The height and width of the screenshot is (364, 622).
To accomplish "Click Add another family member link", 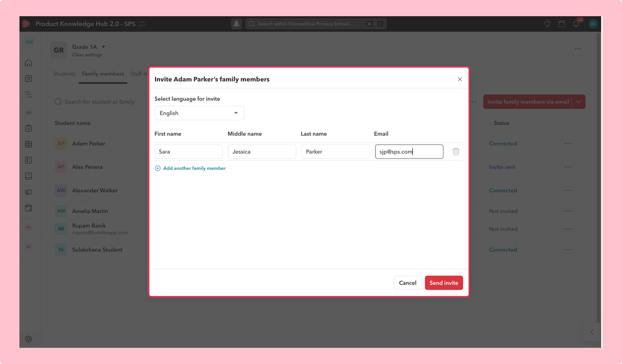I will tap(194, 168).
